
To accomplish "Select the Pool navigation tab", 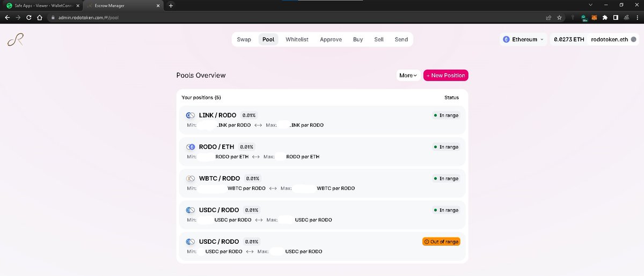I will (x=268, y=39).
